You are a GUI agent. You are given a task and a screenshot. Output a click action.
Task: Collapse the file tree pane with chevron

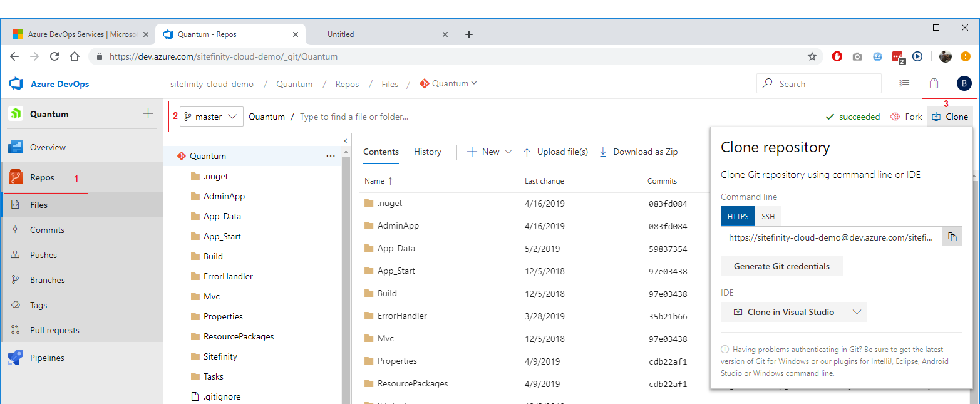pyautogui.click(x=346, y=141)
